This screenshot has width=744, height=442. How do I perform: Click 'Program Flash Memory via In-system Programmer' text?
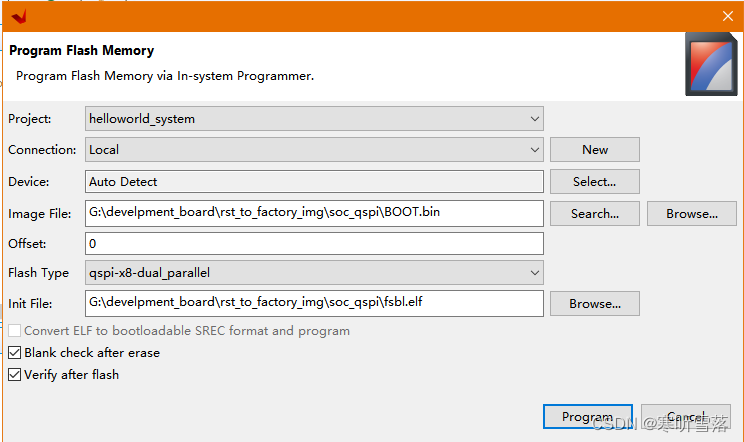[x=165, y=76]
